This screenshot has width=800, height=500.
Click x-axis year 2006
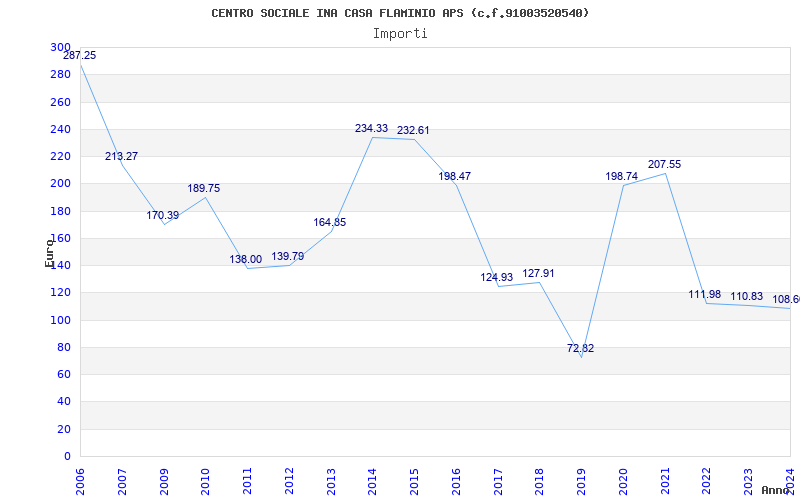[80, 482]
